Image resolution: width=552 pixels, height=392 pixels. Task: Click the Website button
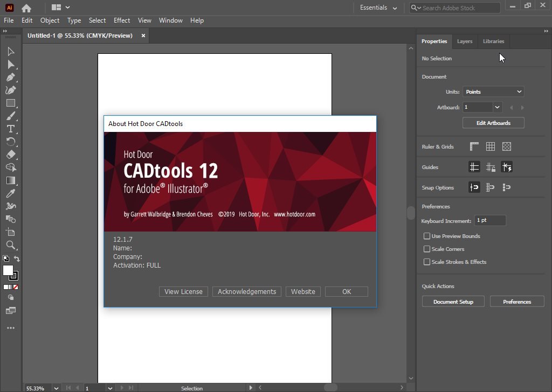303,291
